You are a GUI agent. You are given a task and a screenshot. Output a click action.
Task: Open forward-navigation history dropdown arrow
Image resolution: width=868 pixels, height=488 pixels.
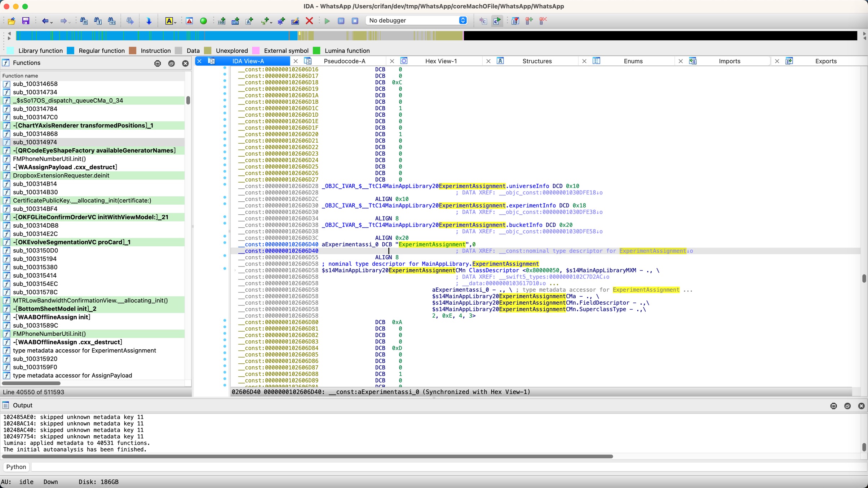(x=70, y=22)
